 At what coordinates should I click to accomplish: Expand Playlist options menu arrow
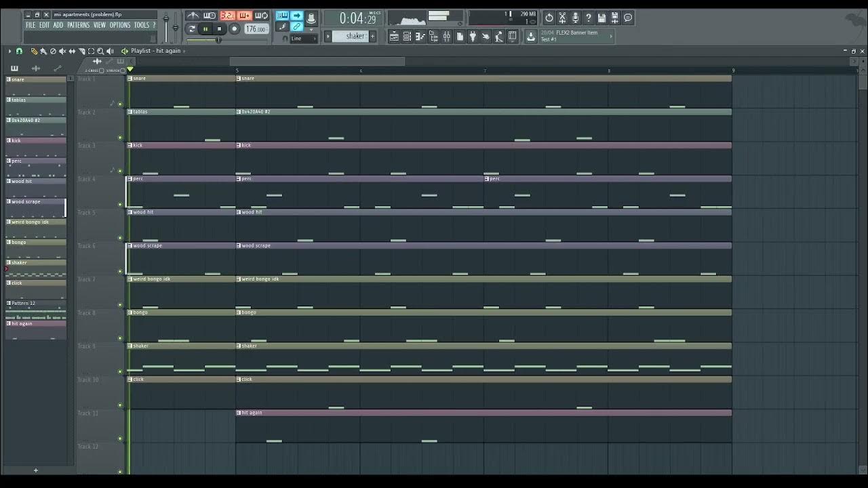(10, 51)
